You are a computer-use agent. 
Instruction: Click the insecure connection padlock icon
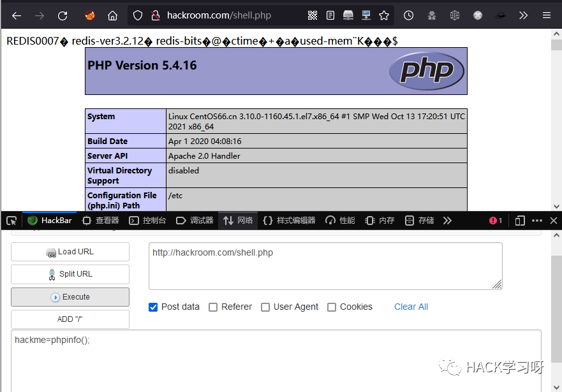(155, 15)
